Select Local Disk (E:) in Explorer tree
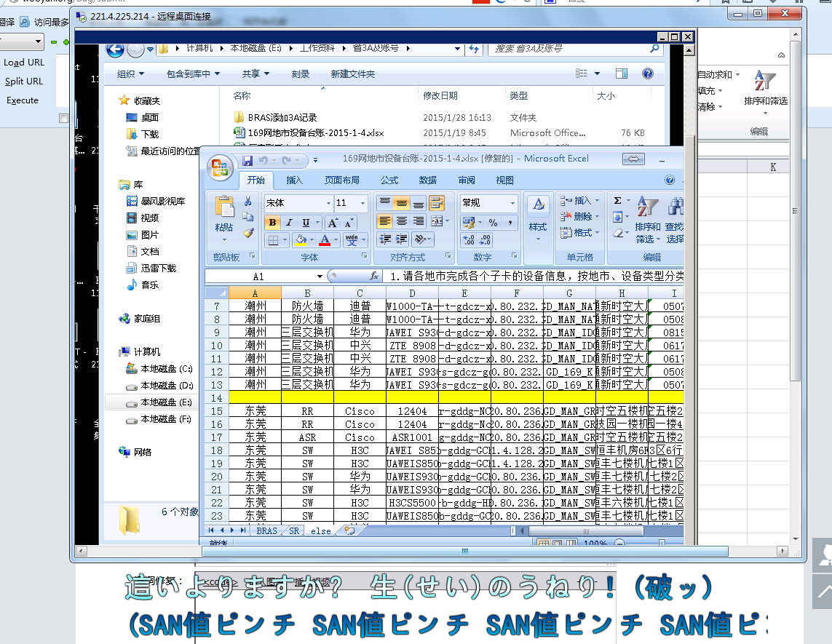The height and width of the screenshot is (644, 832). [159, 402]
